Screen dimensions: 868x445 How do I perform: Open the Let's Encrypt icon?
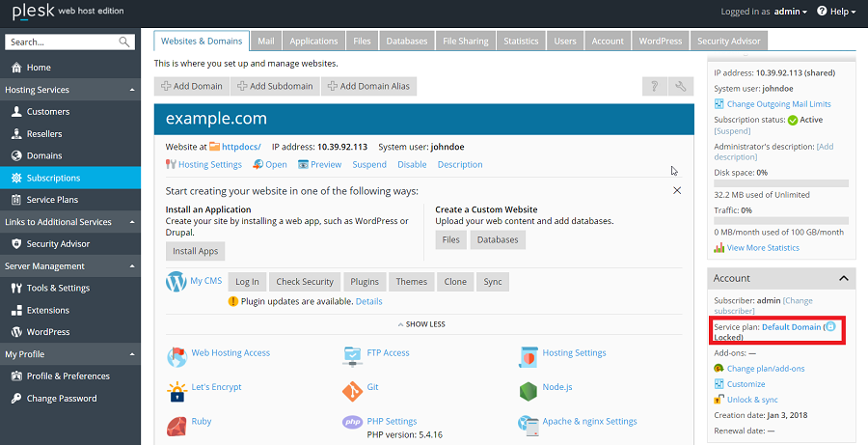click(x=176, y=390)
